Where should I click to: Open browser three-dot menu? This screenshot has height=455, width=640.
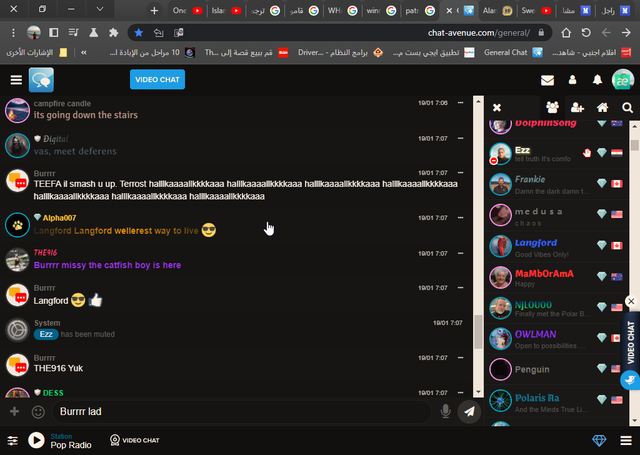(x=13, y=33)
